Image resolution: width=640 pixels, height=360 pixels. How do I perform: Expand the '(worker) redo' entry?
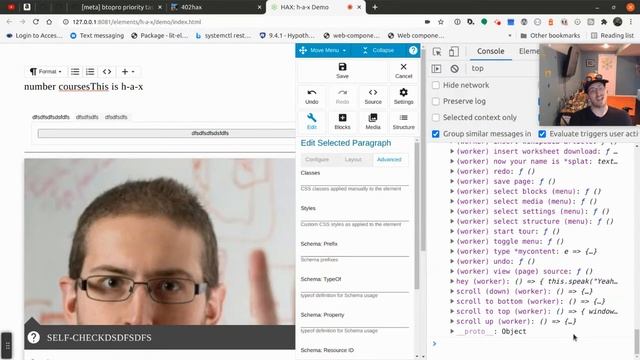[x=452, y=171]
